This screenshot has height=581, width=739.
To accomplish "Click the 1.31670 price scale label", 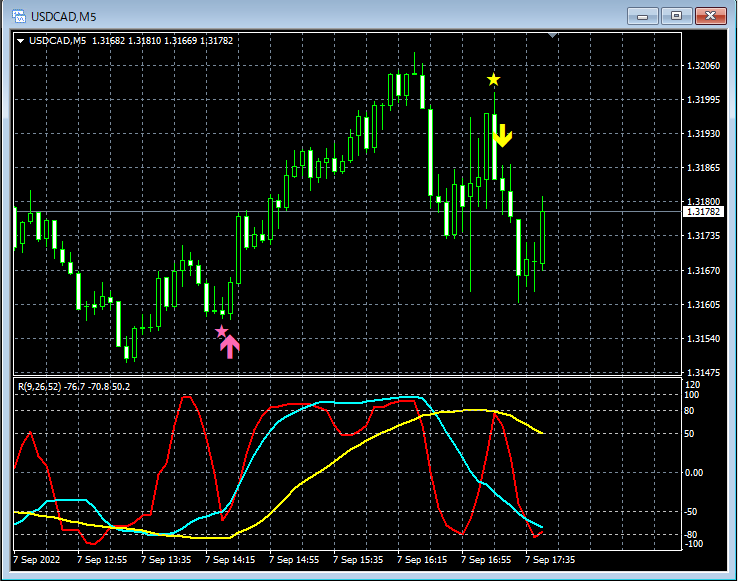I will pos(703,270).
